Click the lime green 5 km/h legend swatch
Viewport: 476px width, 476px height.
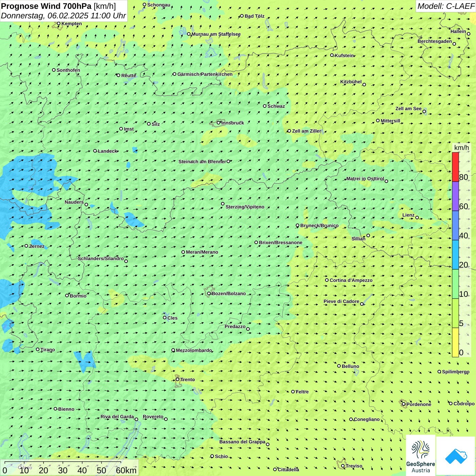pos(455,313)
